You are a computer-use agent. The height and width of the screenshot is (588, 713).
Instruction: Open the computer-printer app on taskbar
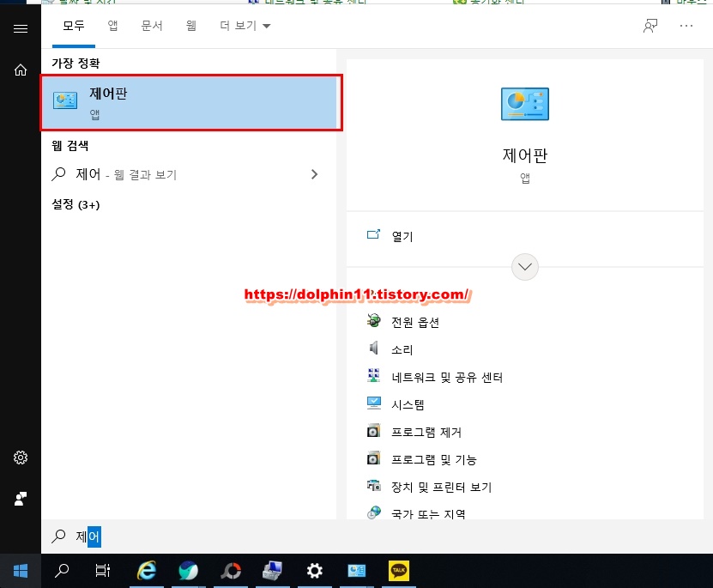[272, 571]
